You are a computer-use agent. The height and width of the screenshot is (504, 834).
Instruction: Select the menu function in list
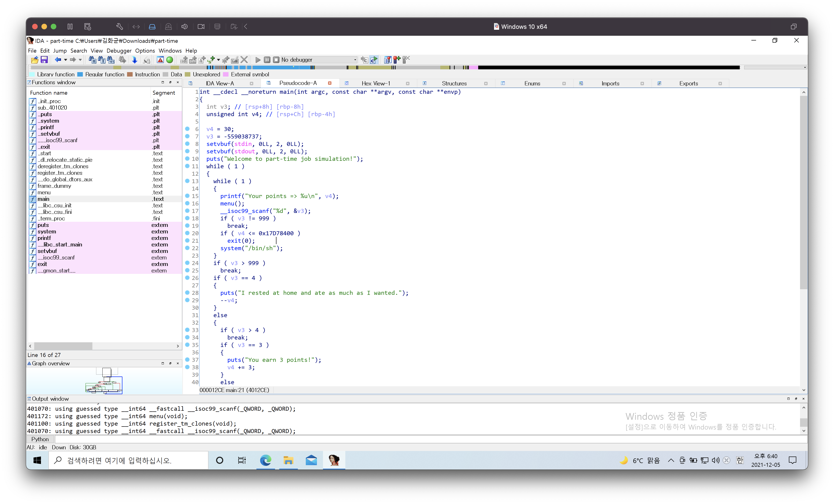point(44,192)
